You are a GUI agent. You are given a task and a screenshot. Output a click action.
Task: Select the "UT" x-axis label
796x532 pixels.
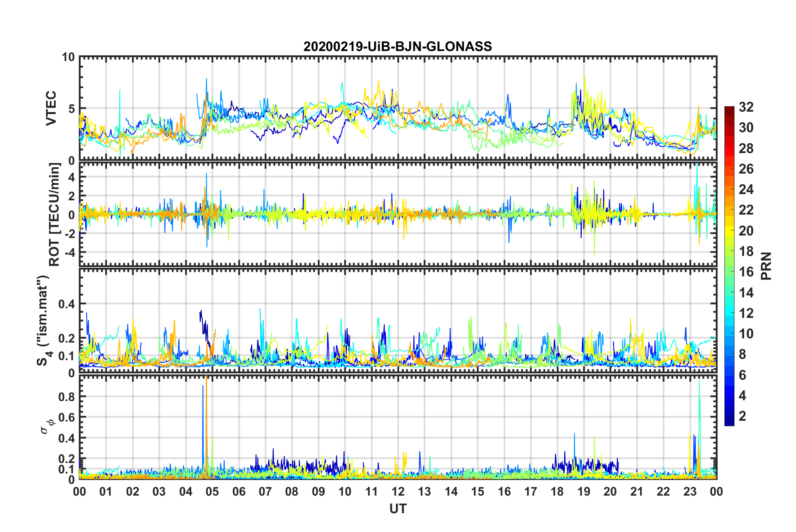pos(398,509)
